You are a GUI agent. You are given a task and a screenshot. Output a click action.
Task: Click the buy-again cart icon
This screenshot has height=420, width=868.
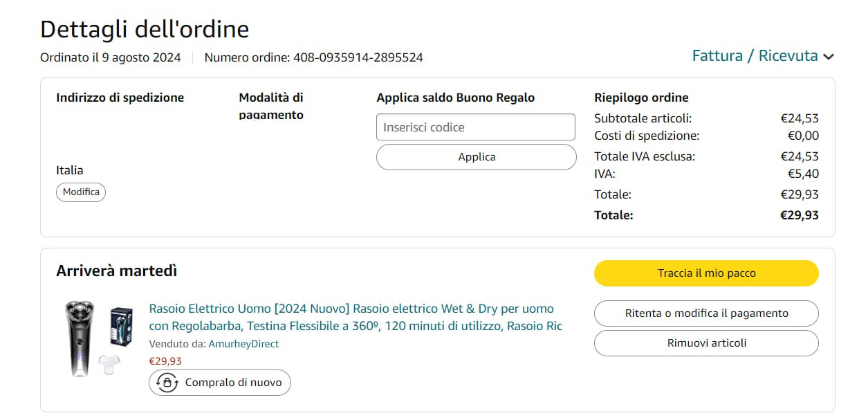(x=167, y=383)
